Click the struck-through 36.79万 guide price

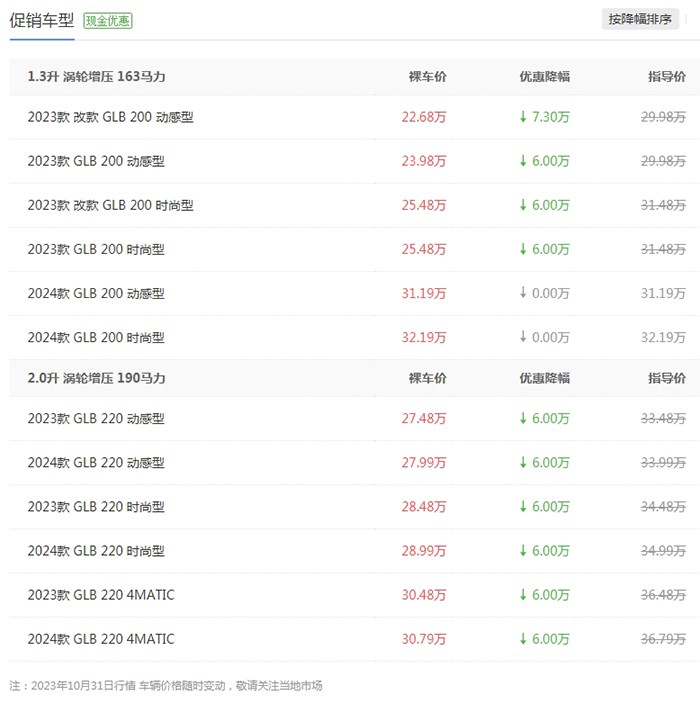point(663,639)
